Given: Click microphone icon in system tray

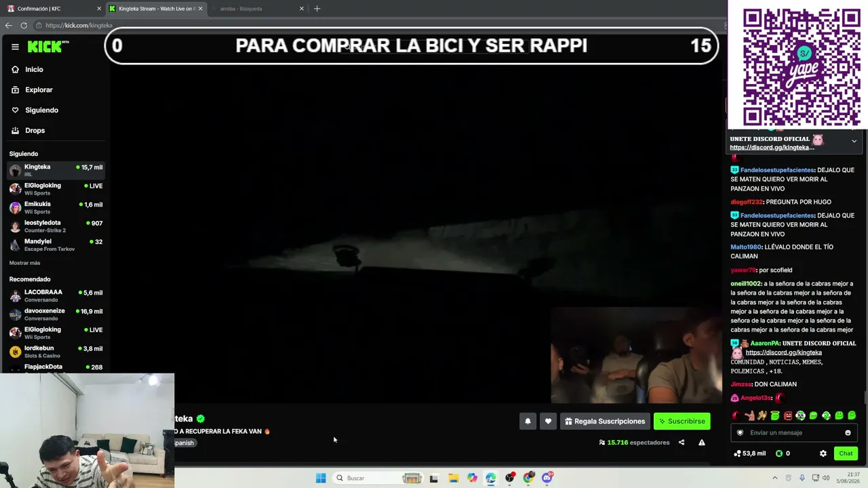Looking at the screenshot, I should [x=802, y=478].
